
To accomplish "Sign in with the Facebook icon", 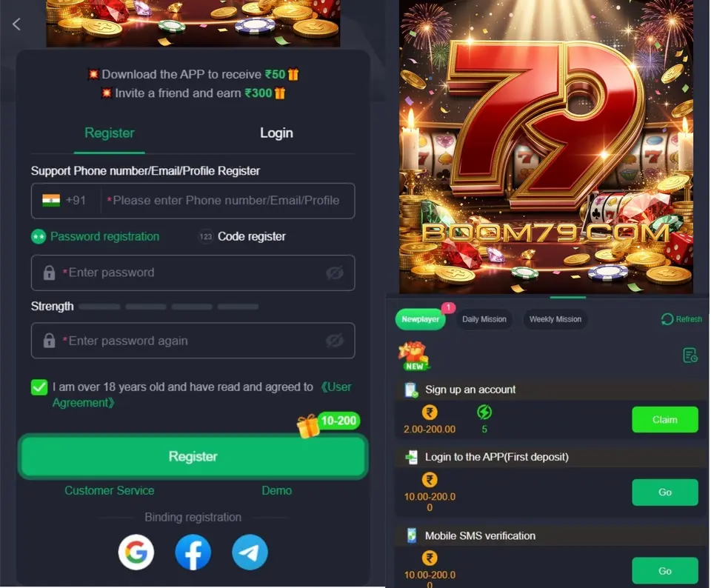I will (193, 552).
